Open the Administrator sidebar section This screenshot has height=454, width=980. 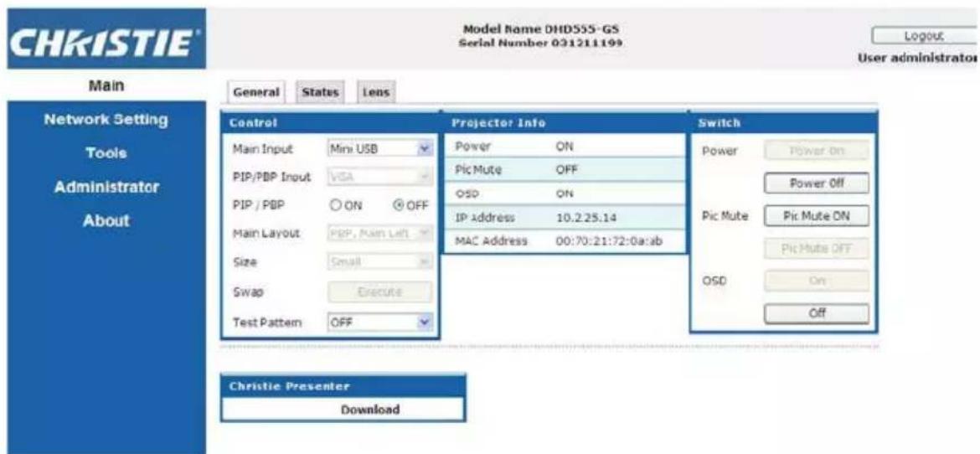coord(105,186)
